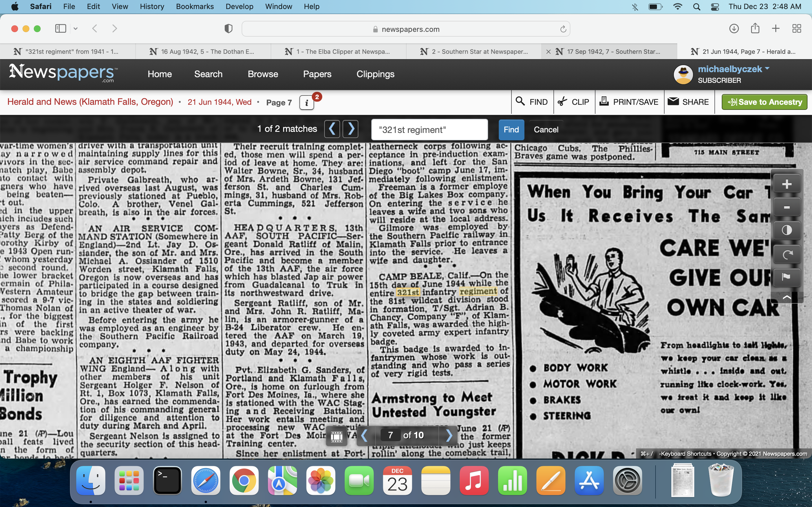Open Control Center in menu bar

[715, 6]
